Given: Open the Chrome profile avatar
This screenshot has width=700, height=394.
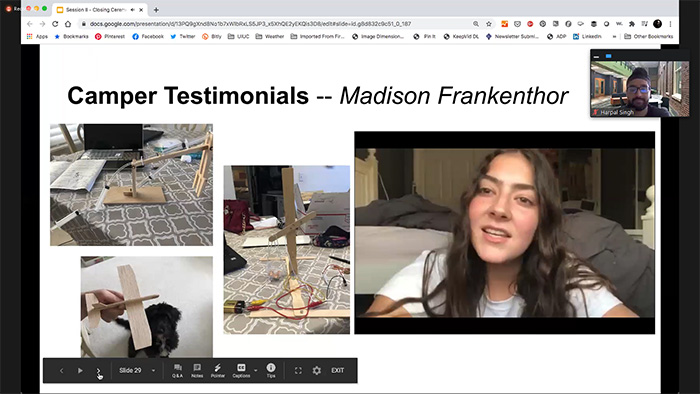Looking at the screenshot, I should (x=658, y=24).
